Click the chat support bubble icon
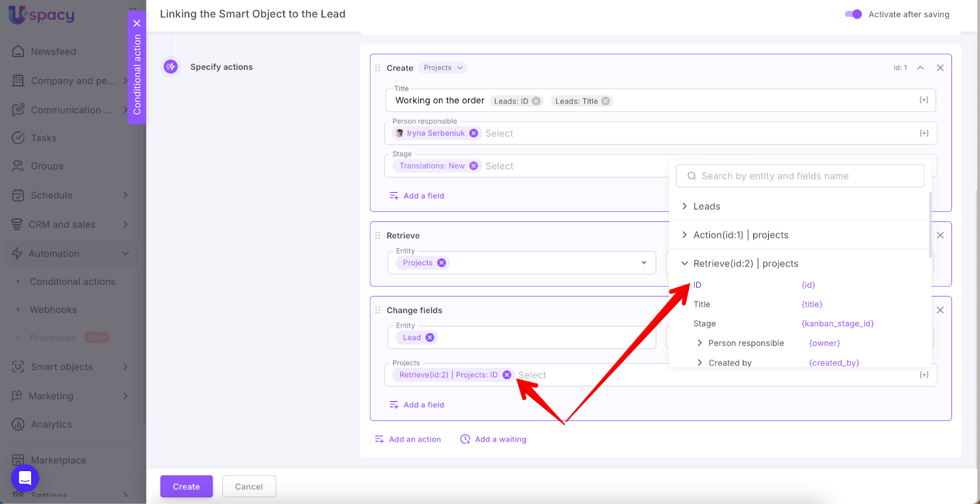 pyautogui.click(x=25, y=478)
